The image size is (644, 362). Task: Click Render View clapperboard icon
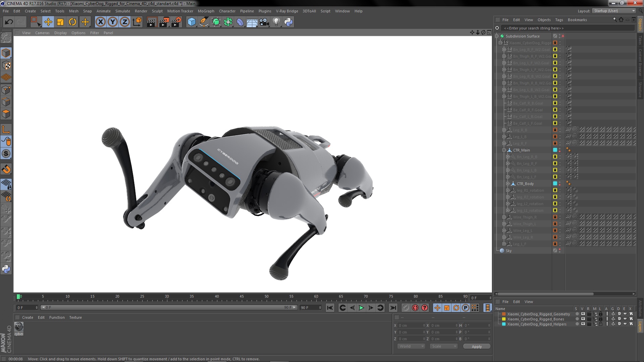pos(151,22)
